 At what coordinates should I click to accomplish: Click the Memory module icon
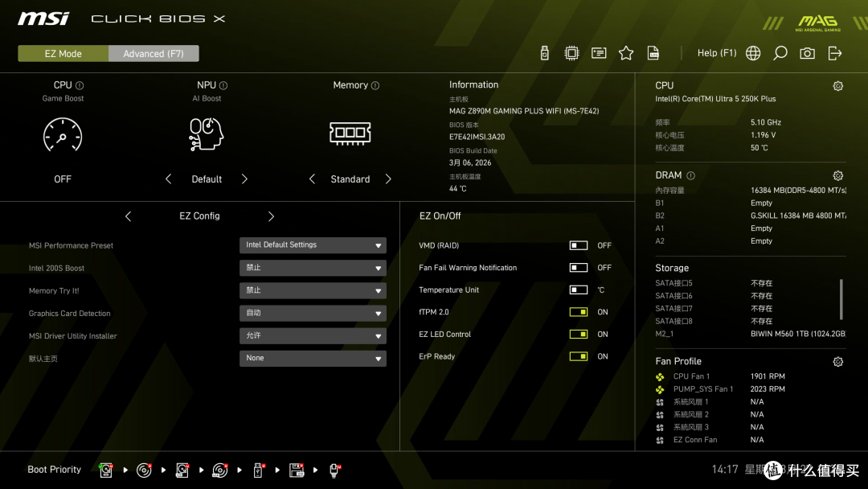[350, 134]
